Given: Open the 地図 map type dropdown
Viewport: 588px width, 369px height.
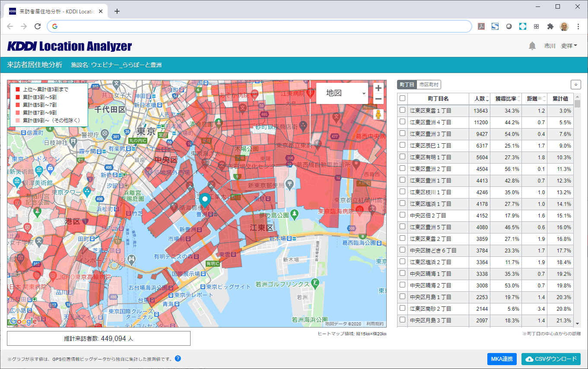Looking at the screenshot, I should coord(342,93).
